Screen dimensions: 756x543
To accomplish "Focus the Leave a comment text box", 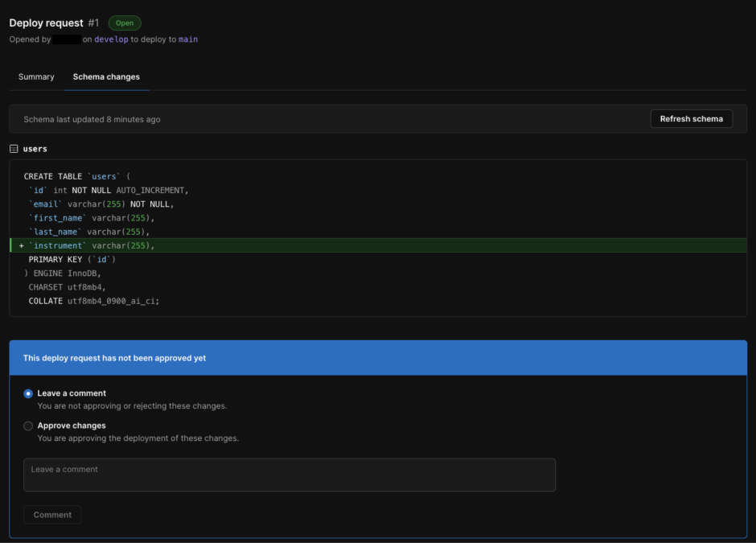I will (x=290, y=475).
